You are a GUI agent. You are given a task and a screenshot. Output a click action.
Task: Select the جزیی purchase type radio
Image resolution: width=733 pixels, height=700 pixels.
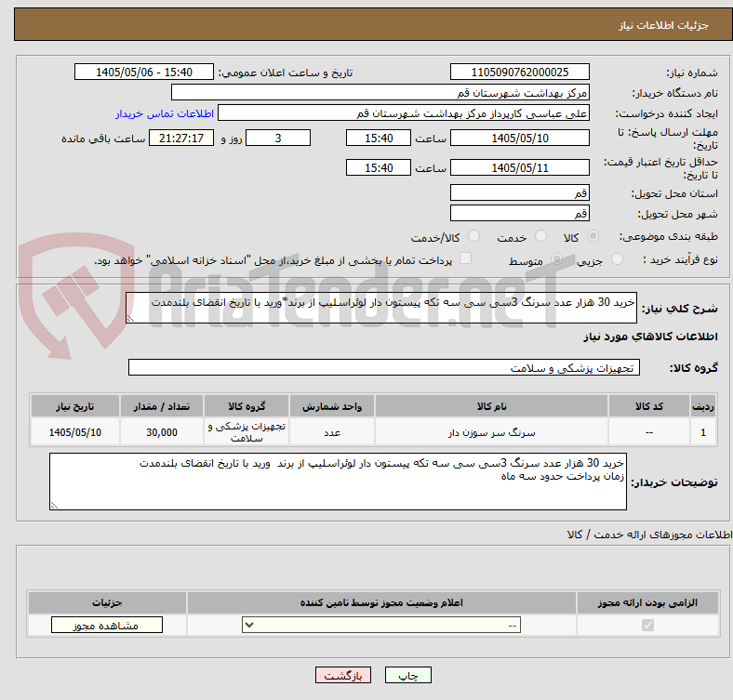coord(617,259)
